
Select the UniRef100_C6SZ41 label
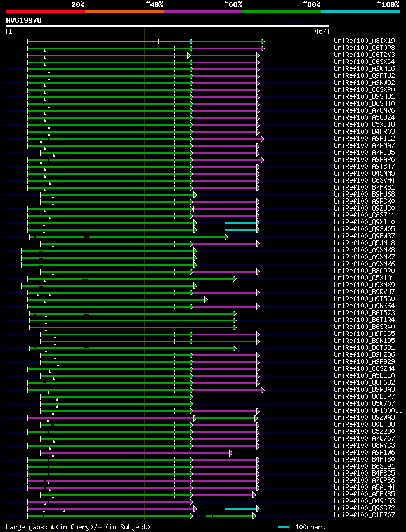click(364, 215)
